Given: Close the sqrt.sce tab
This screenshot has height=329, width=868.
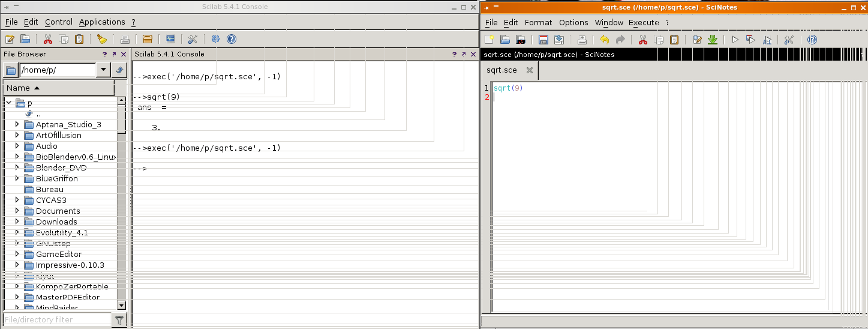Looking at the screenshot, I should coord(530,70).
